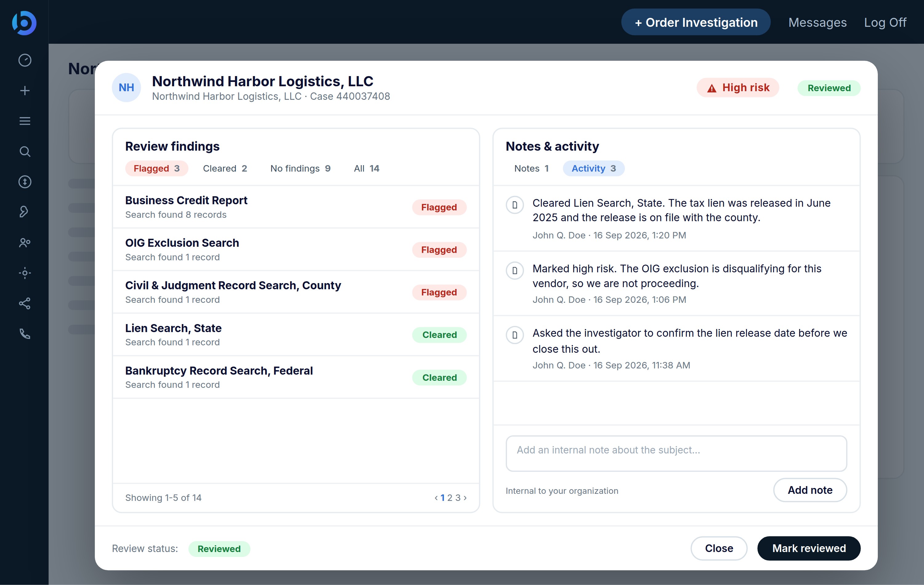The image size is (924, 585).
Task: Click the Reviewed status badge in footer
Action: (219, 549)
